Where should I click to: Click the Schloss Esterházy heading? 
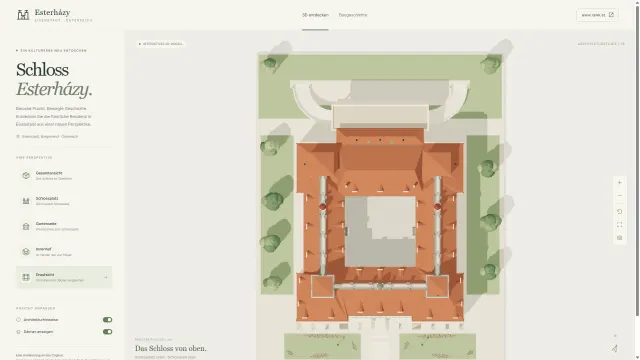tap(54, 80)
